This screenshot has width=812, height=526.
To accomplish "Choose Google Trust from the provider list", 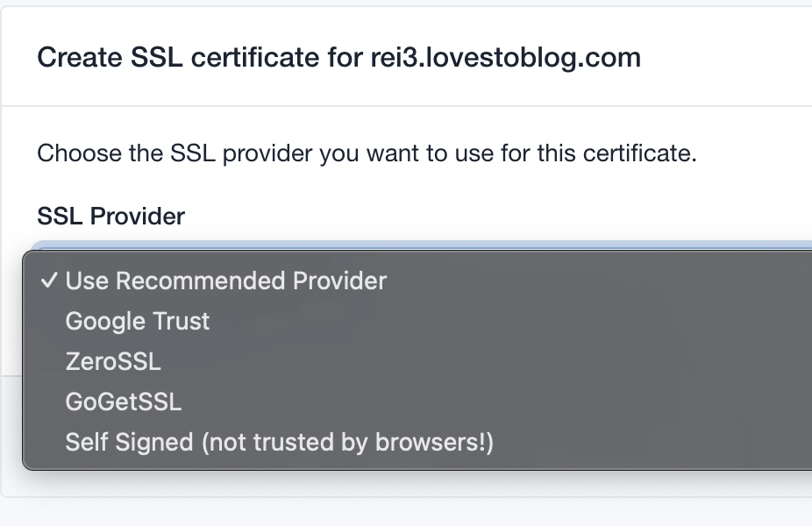I will (138, 321).
